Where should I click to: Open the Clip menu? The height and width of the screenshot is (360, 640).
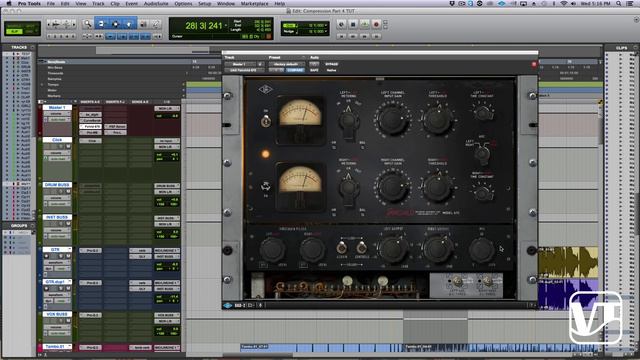click(115, 3)
